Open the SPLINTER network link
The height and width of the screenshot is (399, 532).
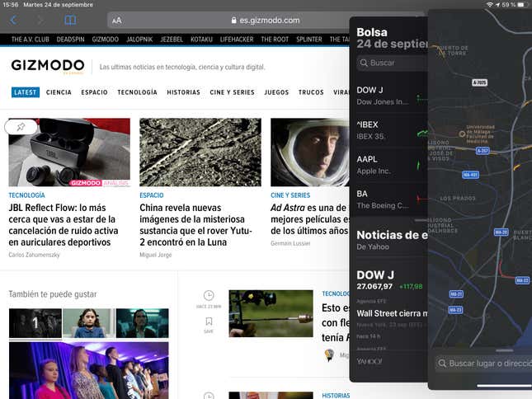pyautogui.click(x=308, y=40)
